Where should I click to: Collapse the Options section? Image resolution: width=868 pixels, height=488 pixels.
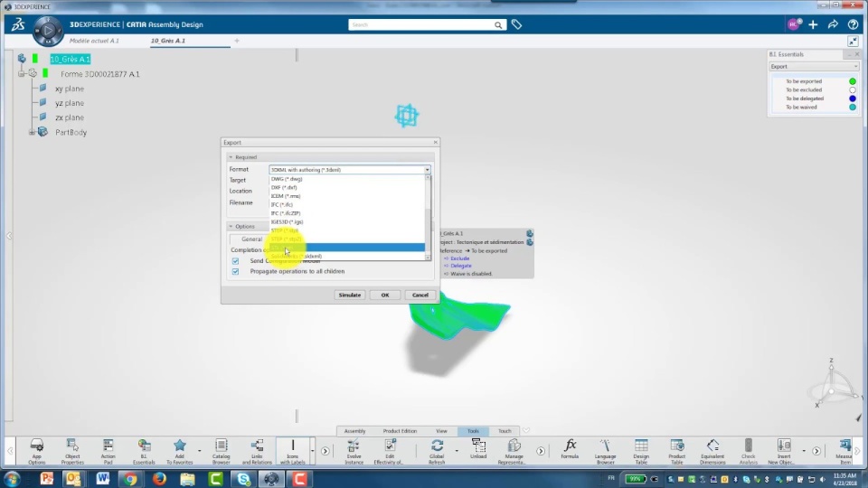(x=231, y=226)
